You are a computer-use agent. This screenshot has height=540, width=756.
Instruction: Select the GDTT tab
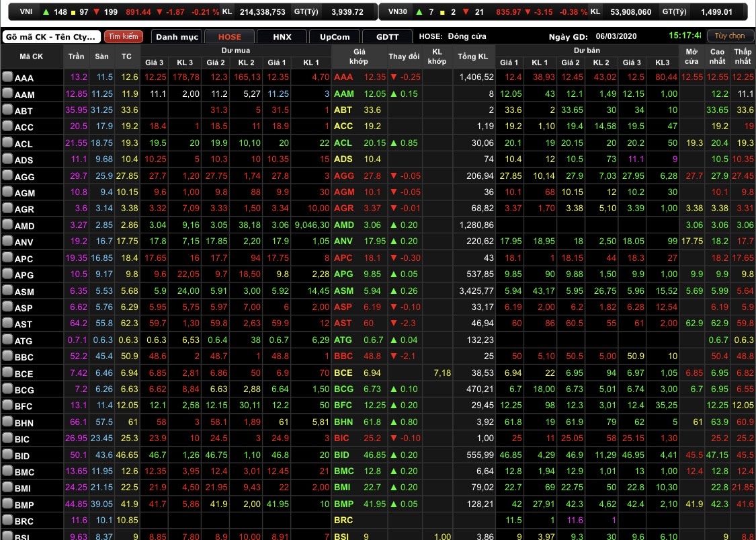click(388, 36)
